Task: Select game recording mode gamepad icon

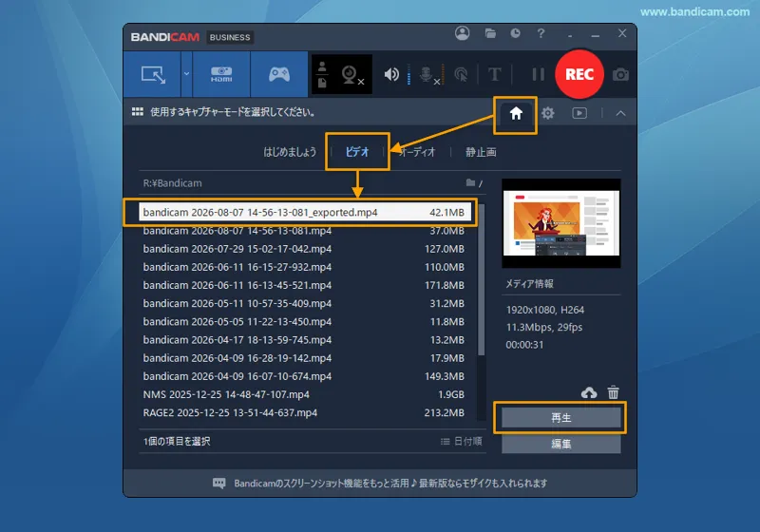Action: pos(279,75)
